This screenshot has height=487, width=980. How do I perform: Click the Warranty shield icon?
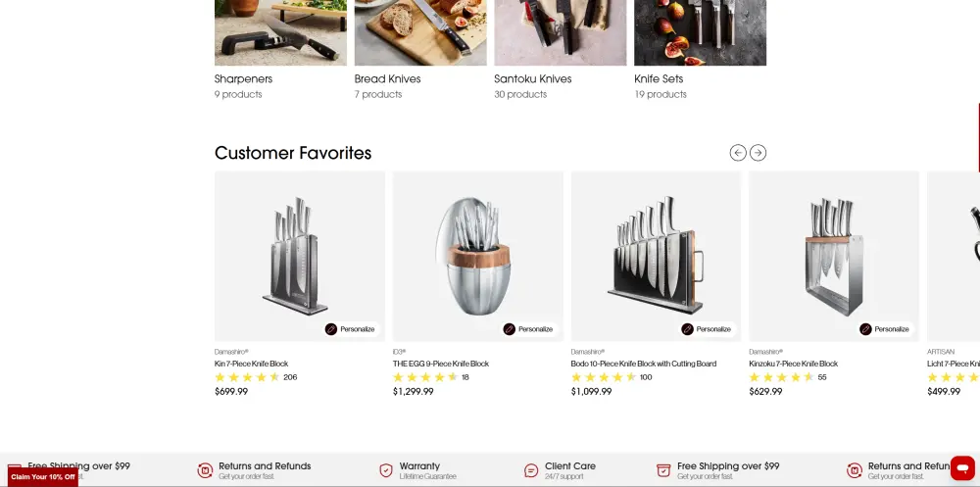click(386, 470)
